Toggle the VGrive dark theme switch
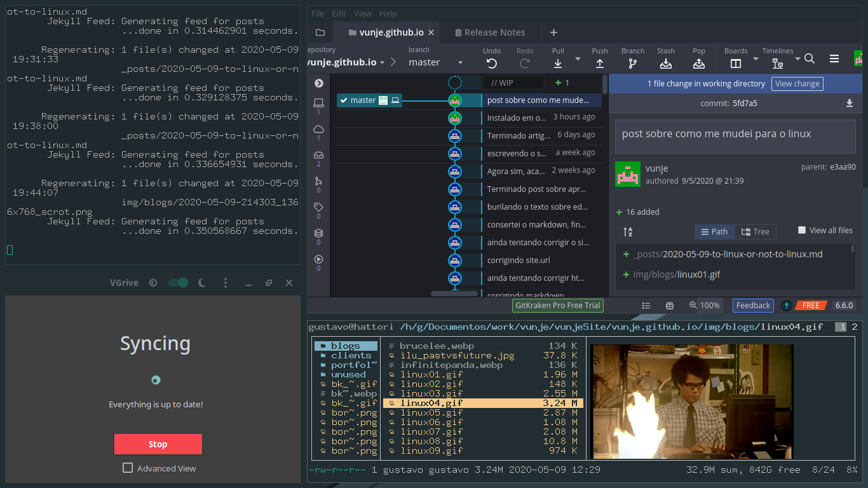 [x=178, y=283]
